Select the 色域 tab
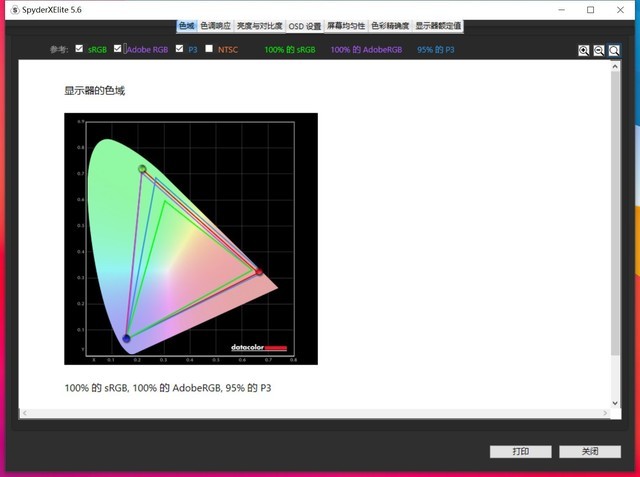 point(187,26)
